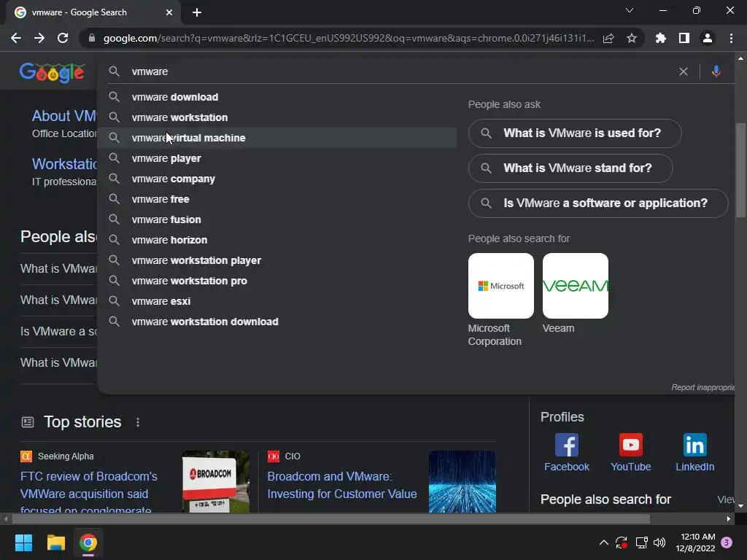747x560 pixels.
Task: Click in the vmware search input field
Action: coord(400,71)
